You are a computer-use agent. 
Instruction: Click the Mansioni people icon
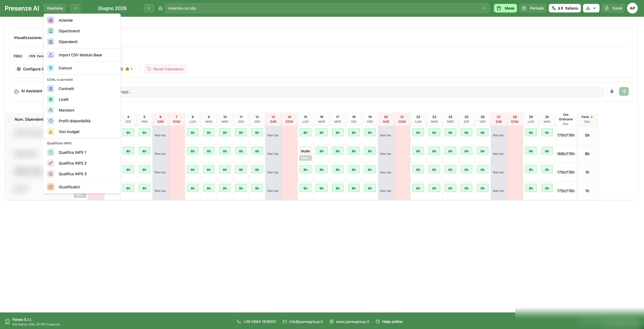point(51,110)
